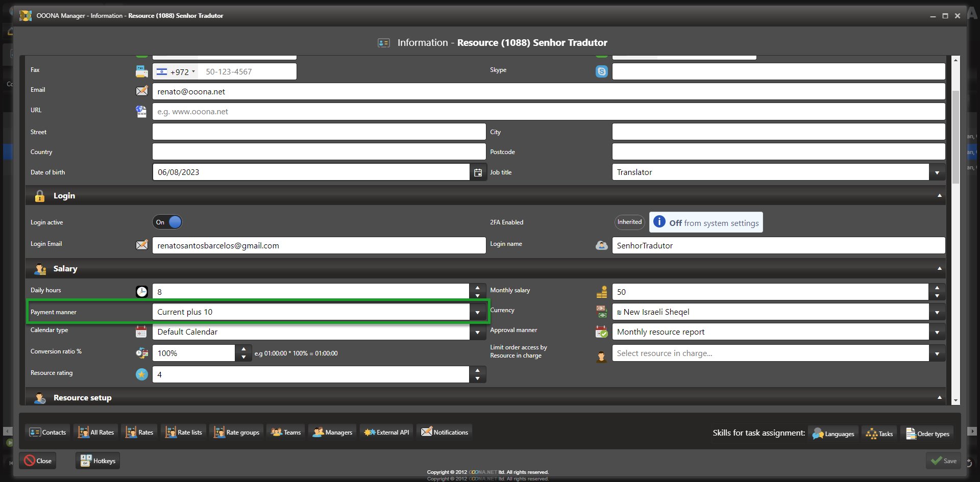The height and width of the screenshot is (482, 980).
Task: Switch to the Notifications tab
Action: pos(445,433)
